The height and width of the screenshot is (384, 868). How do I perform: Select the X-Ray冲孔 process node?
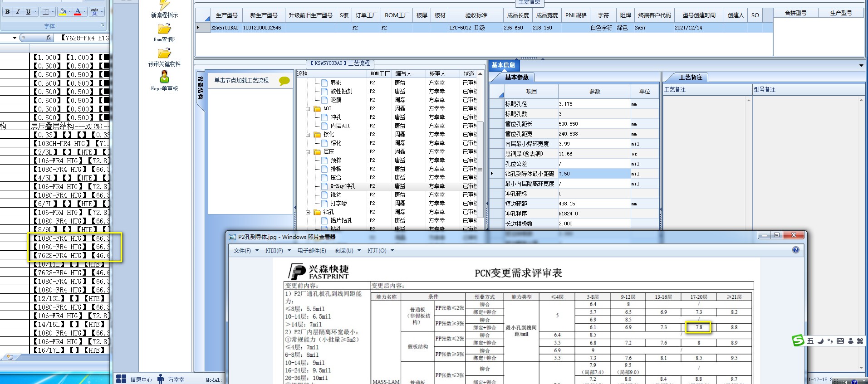(x=343, y=186)
